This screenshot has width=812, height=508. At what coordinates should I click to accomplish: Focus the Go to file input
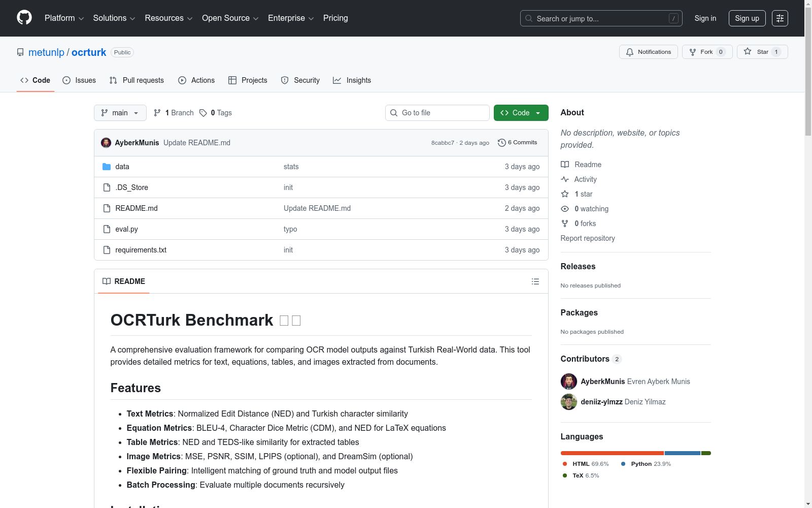(437, 113)
